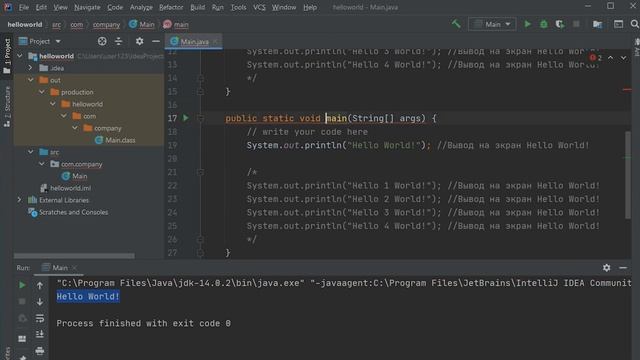Open the Refactor menu
This screenshot has width=640, height=360.
[x=171, y=7]
